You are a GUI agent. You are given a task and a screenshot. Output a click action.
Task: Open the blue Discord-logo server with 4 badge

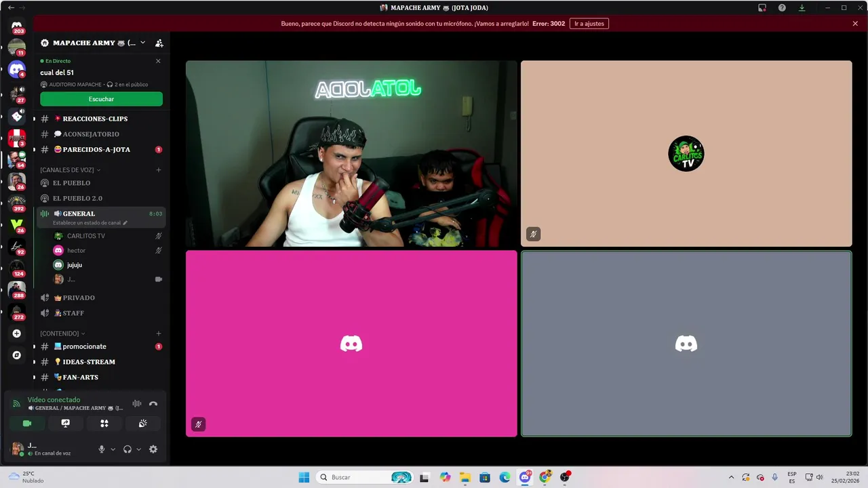(17, 69)
